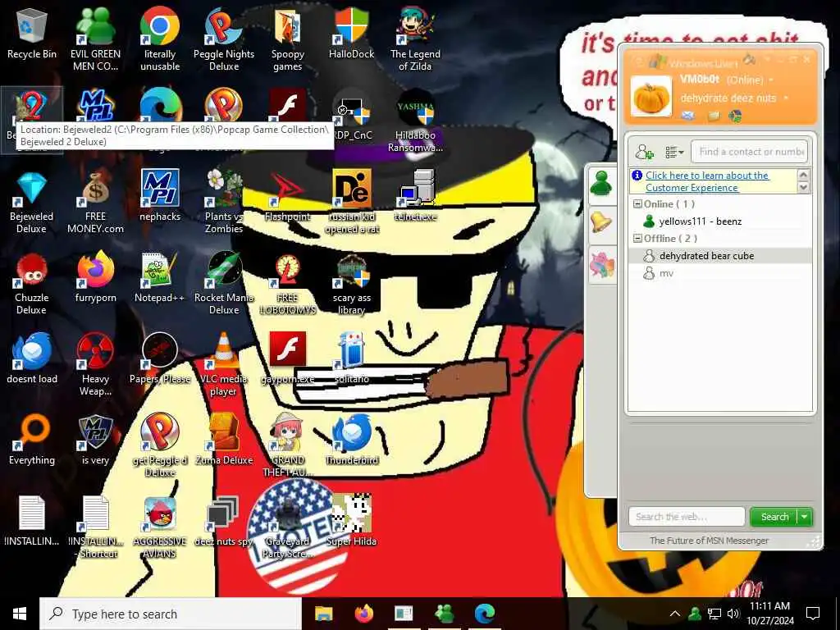Select the 'is very' shield icon

coord(95,441)
